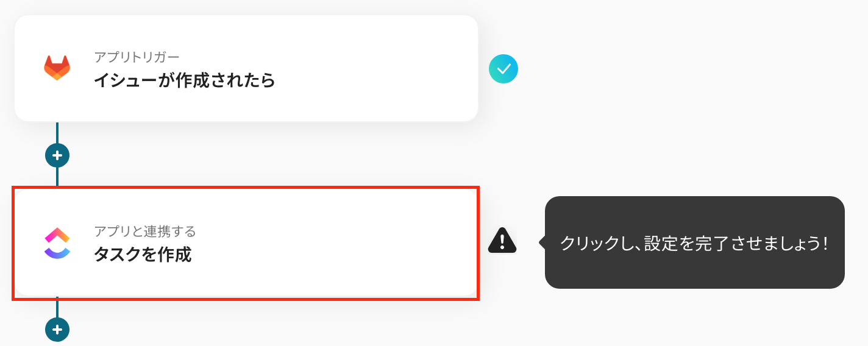The width and height of the screenshot is (868, 346).
Task: Select the アプリトリガー label text
Action: click(137, 57)
